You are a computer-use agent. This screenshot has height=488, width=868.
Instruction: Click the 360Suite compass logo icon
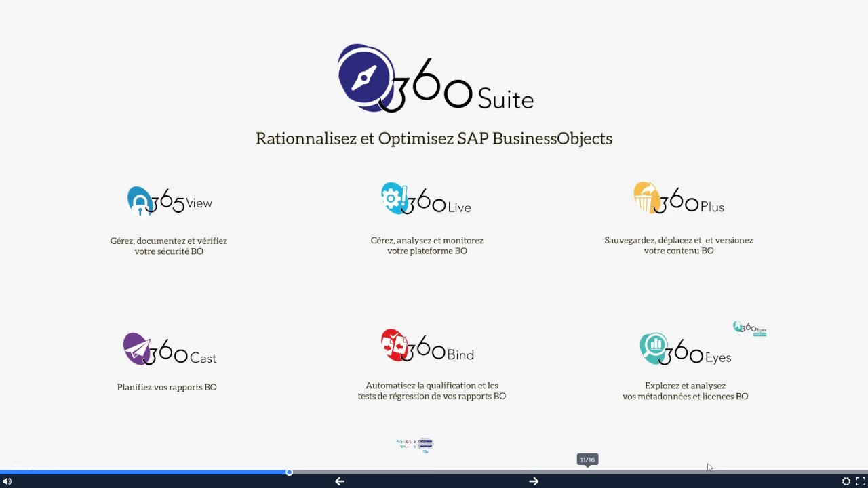tap(366, 77)
